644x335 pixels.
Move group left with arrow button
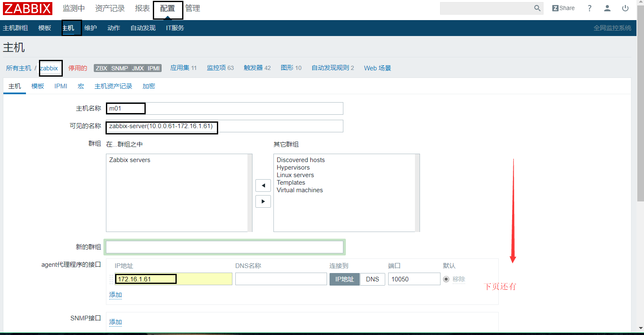click(x=263, y=186)
